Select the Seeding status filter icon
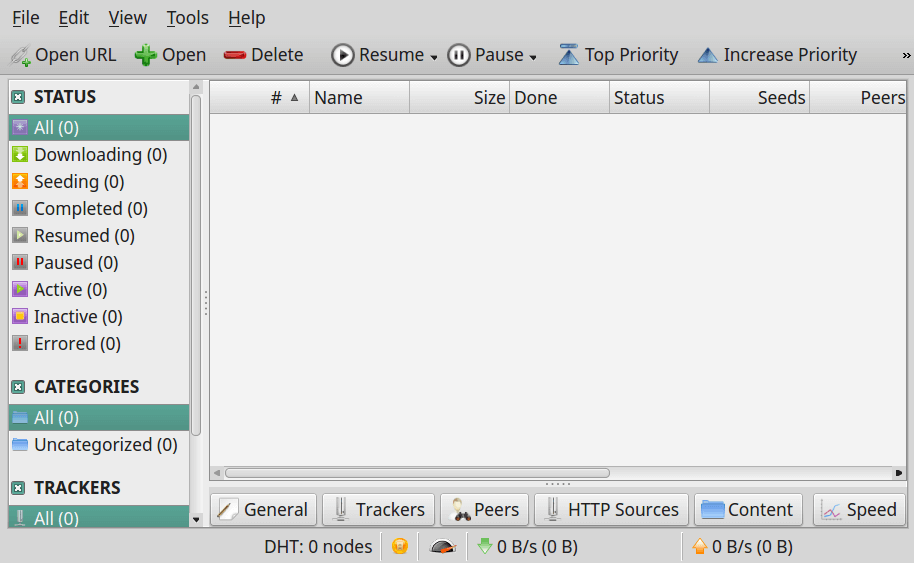914x563 pixels. pos(20,181)
